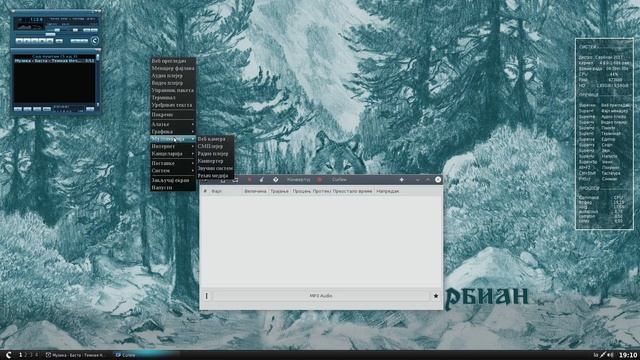Viewport: 640px width, 360px height.
Task: Switch to workspace 1 on taskbar
Action: coord(20,355)
